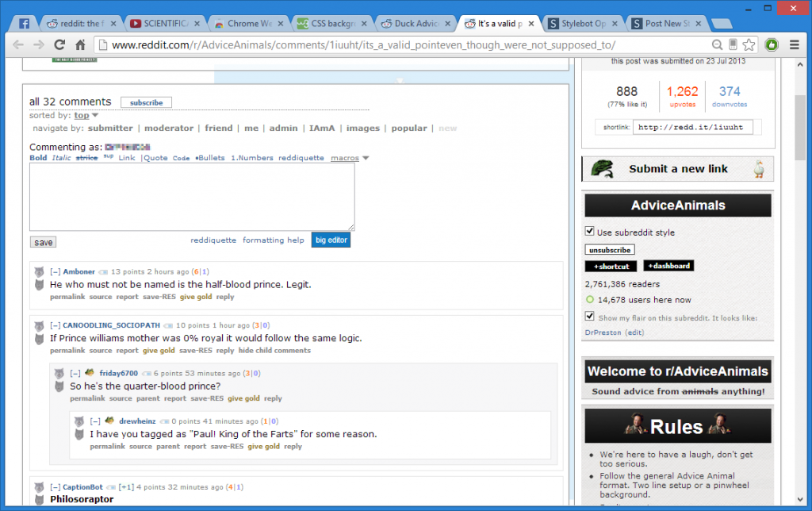The width and height of the screenshot is (812, 511).
Task: Expand the macros dropdown in comment toolbar
Action: click(350, 158)
